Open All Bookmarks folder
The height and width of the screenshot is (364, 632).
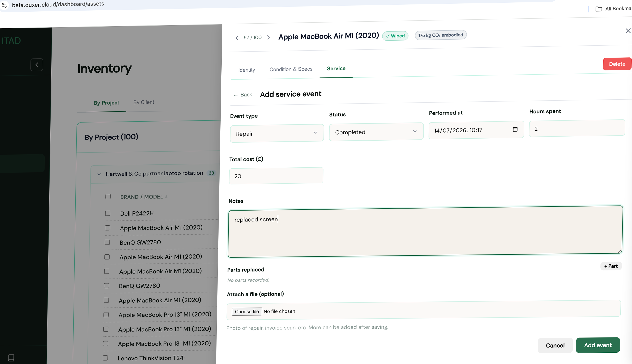(614, 9)
